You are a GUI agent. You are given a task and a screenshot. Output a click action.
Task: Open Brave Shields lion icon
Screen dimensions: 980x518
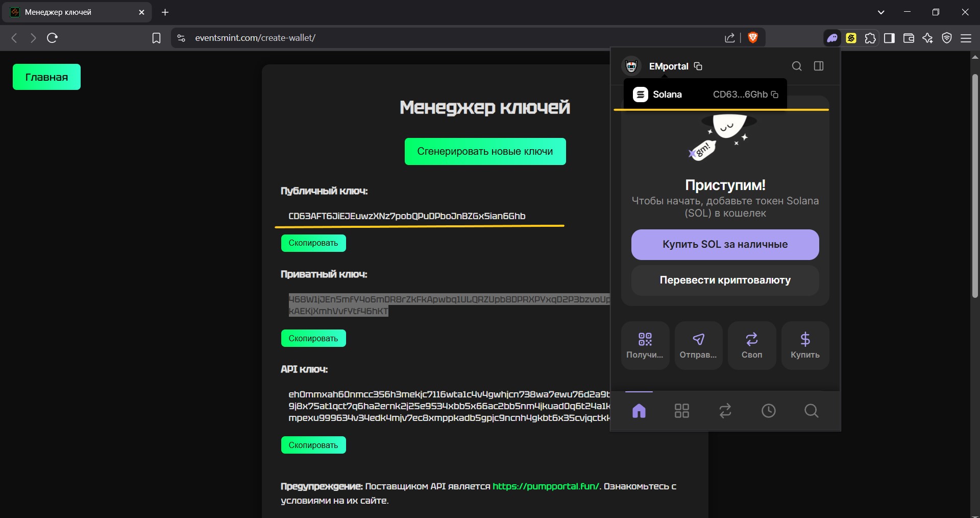[752, 38]
